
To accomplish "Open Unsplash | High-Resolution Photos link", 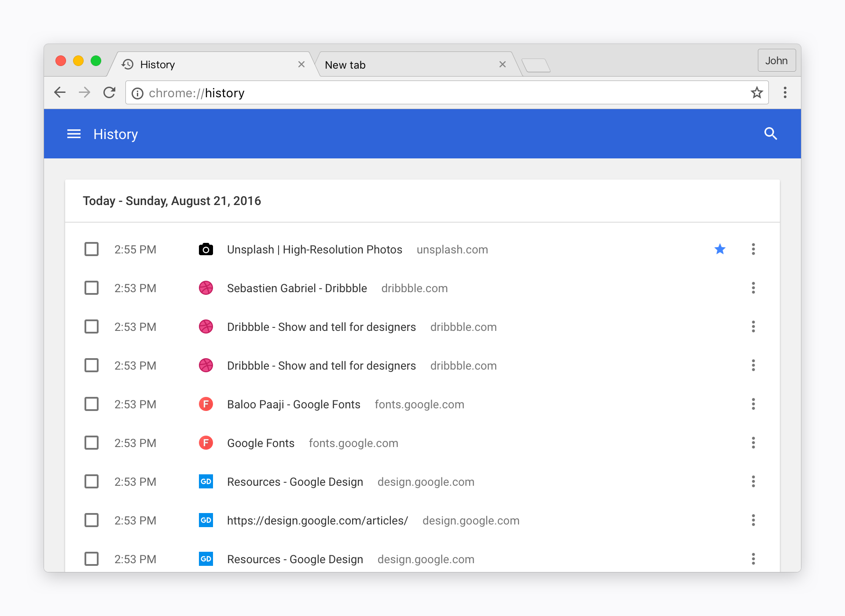I will [x=315, y=249].
